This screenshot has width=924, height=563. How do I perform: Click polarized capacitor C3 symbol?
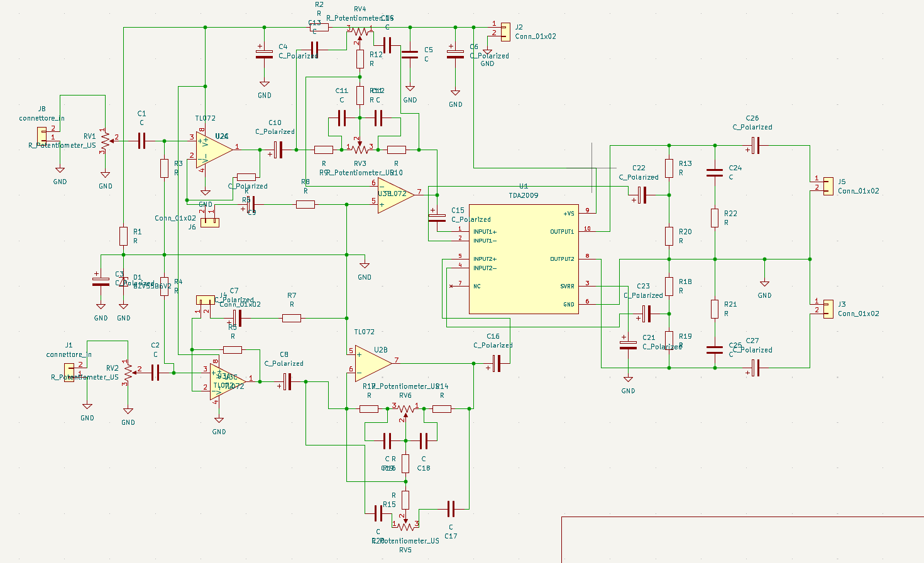point(101,280)
